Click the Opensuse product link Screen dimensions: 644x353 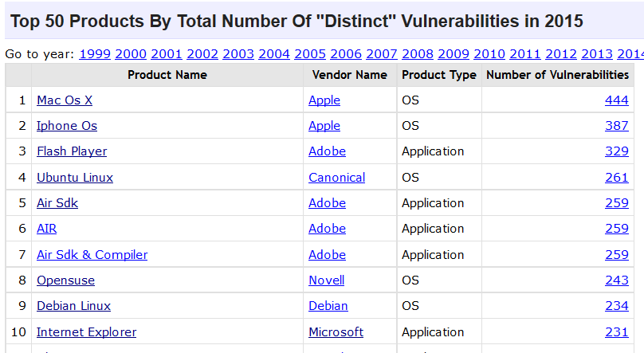coord(65,280)
